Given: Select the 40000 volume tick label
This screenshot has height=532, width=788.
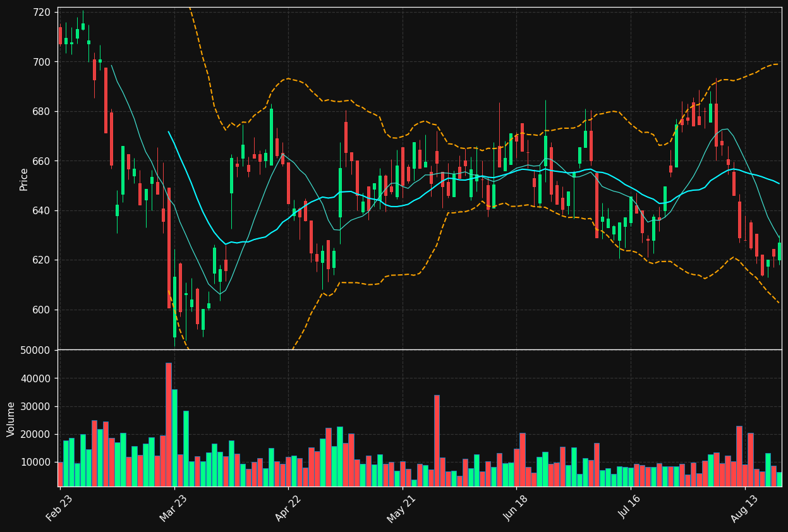Looking at the screenshot, I should click(36, 378).
